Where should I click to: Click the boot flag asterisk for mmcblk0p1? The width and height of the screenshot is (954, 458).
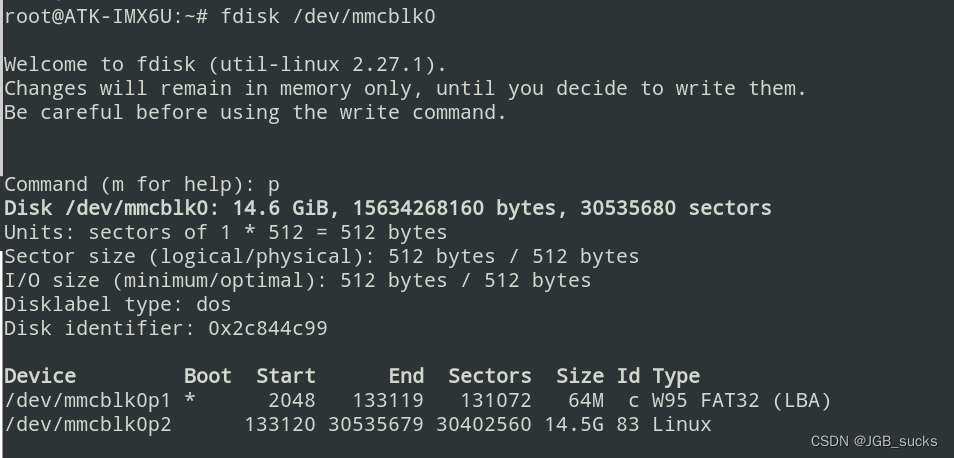click(190, 400)
